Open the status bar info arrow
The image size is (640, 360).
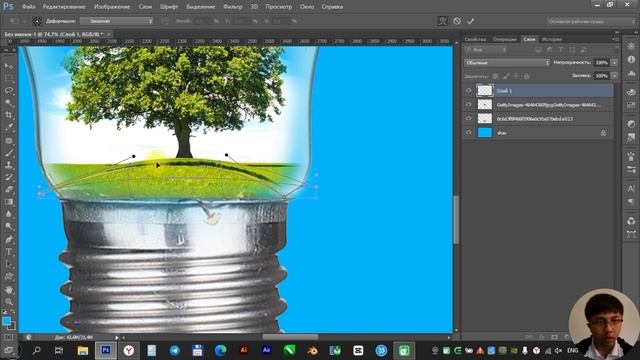[x=117, y=337]
